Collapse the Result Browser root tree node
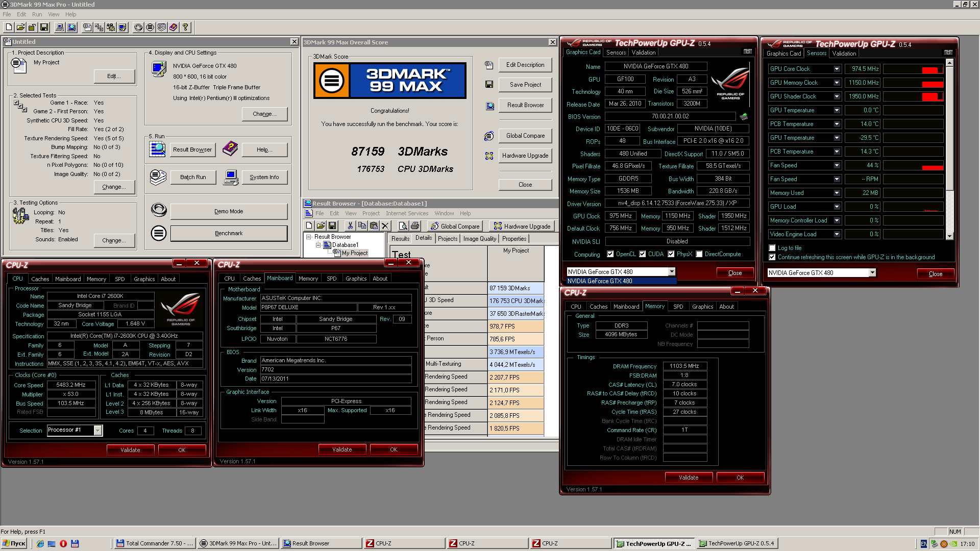 tap(308, 237)
